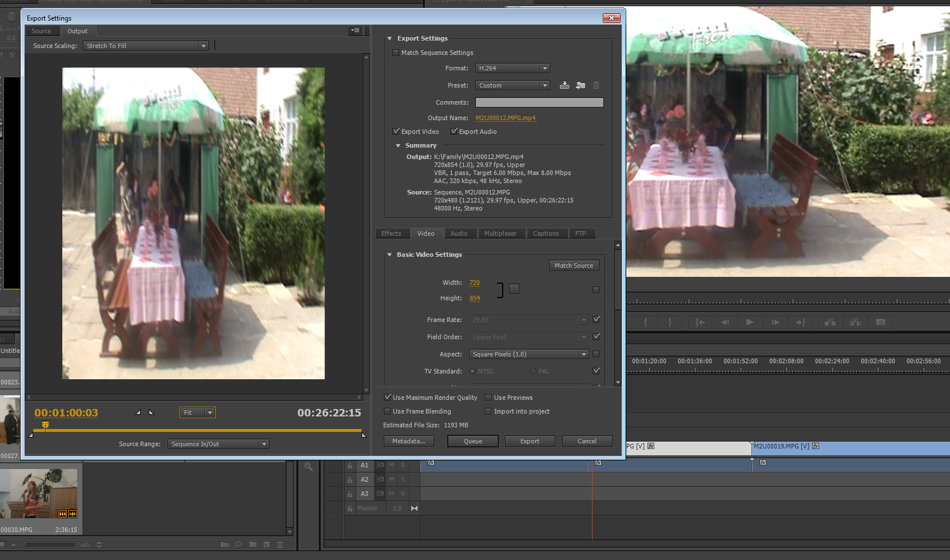Enable Match Sequence Settings checkbox

(x=396, y=53)
